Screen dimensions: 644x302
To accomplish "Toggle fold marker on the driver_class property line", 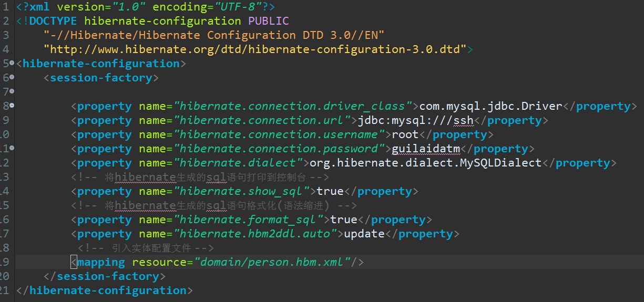I will click(12, 105).
